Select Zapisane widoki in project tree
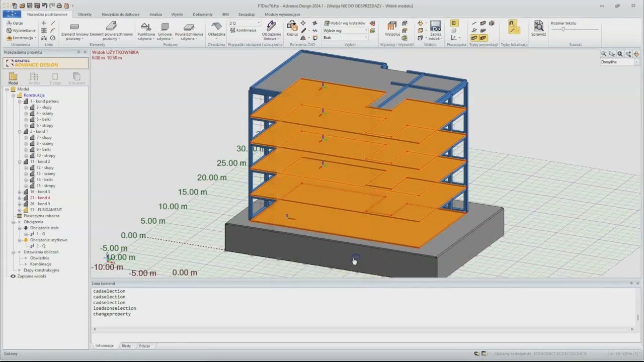This screenshot has height=362, width=644. tap(32, 276)
